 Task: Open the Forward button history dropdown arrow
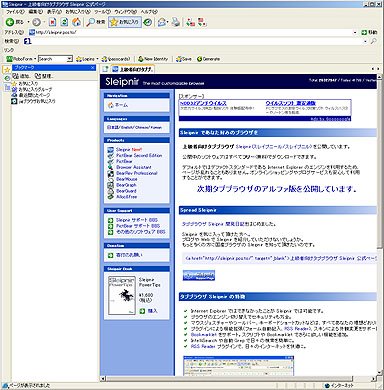tap(44, 22)
